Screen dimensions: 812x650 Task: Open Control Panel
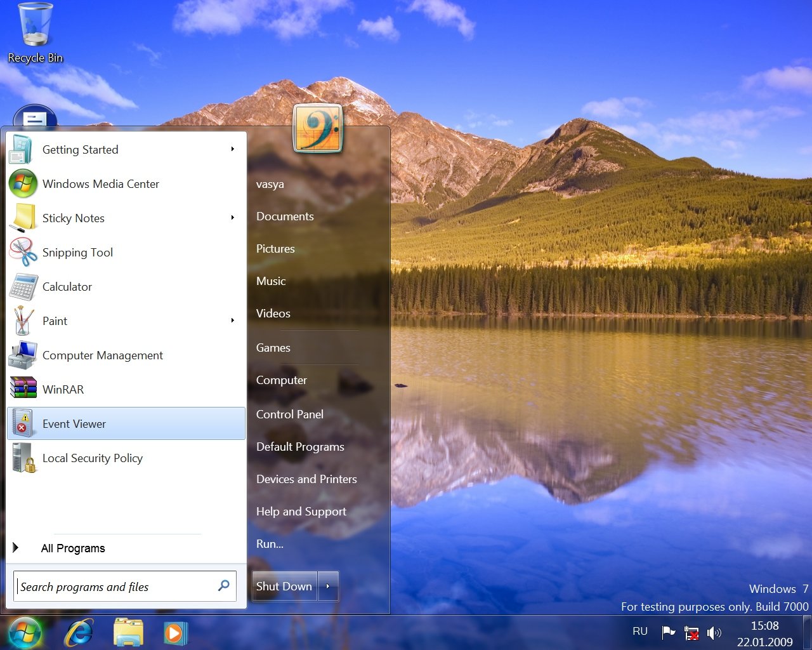(290, 415)
